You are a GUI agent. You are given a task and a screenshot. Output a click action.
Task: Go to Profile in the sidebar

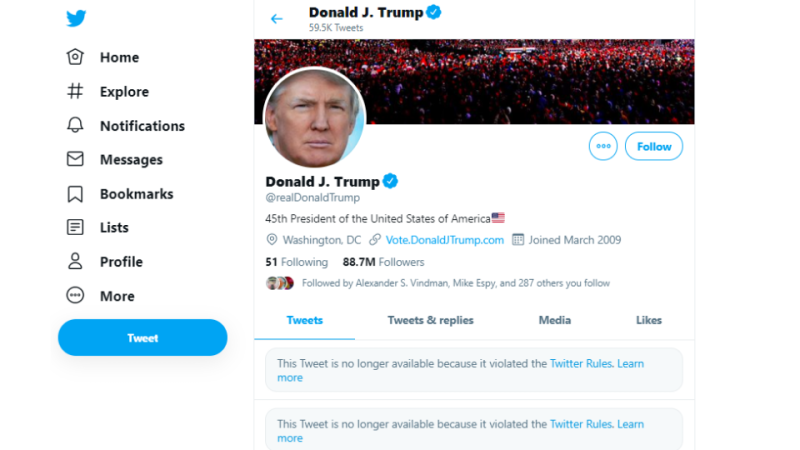(x=105, y=262)
